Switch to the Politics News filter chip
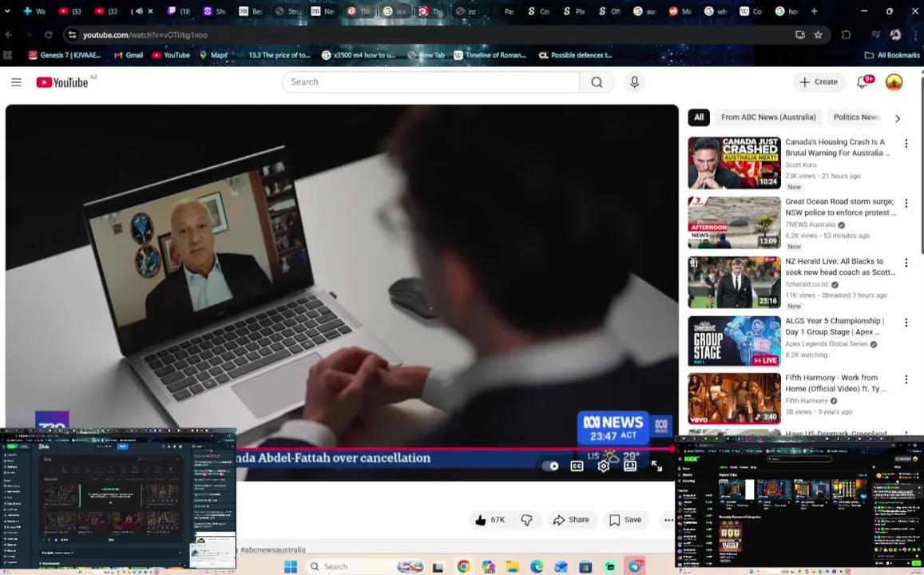Viewport: 924px width, 575px height. [x=855, y=117]
